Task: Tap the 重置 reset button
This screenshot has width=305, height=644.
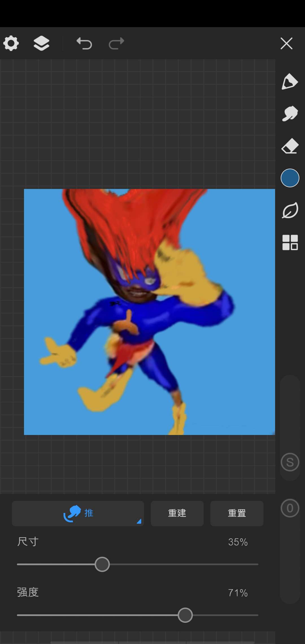Action: (237, 513)
